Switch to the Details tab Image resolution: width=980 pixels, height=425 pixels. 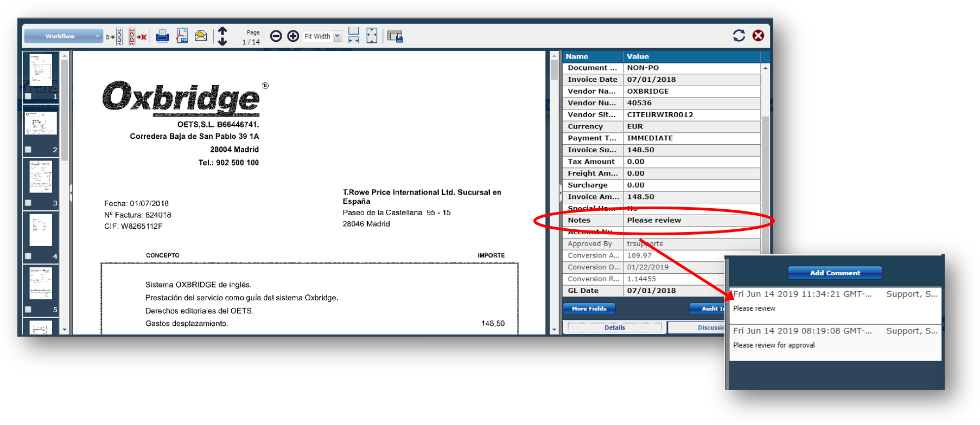[x=614, y=327]
